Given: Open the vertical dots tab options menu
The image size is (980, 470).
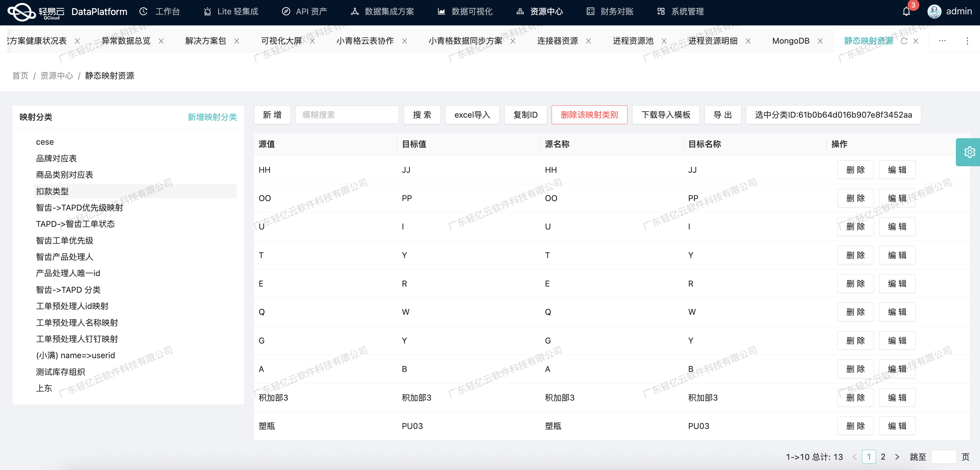Looking at the screenshot, I should click(967, 41).
